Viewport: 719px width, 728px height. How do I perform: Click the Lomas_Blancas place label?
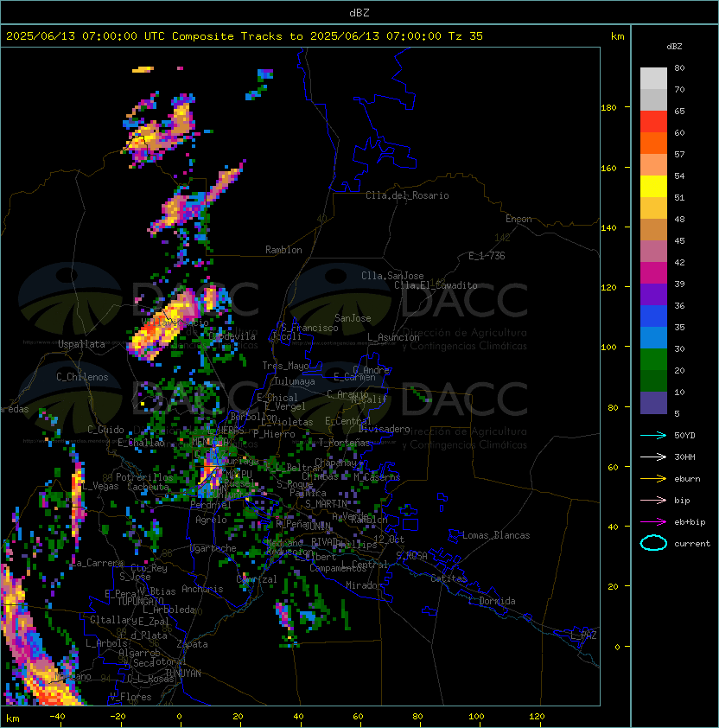(496, 535)
